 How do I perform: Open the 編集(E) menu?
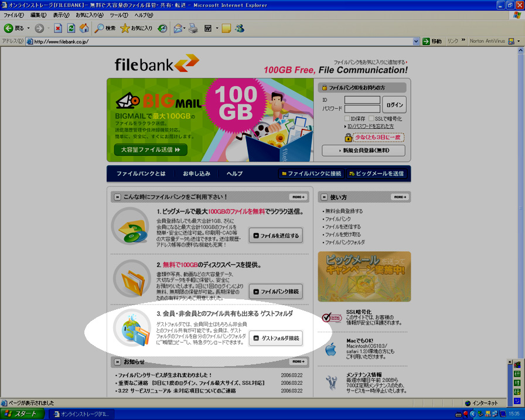click(39, 15)
